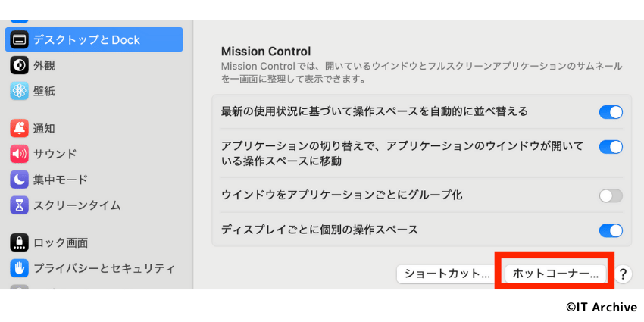The height and width of the screenshot is (322, 644).
Task: Click the ディスプレイごとに個別の操作スペース row label
Action: (x=320, y=229)
